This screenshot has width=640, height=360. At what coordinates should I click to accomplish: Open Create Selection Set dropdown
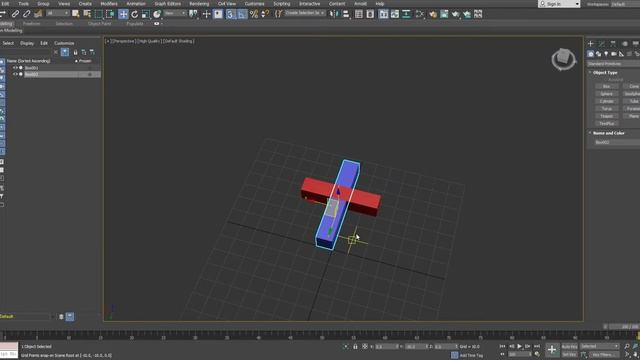[x=304, y=13]
